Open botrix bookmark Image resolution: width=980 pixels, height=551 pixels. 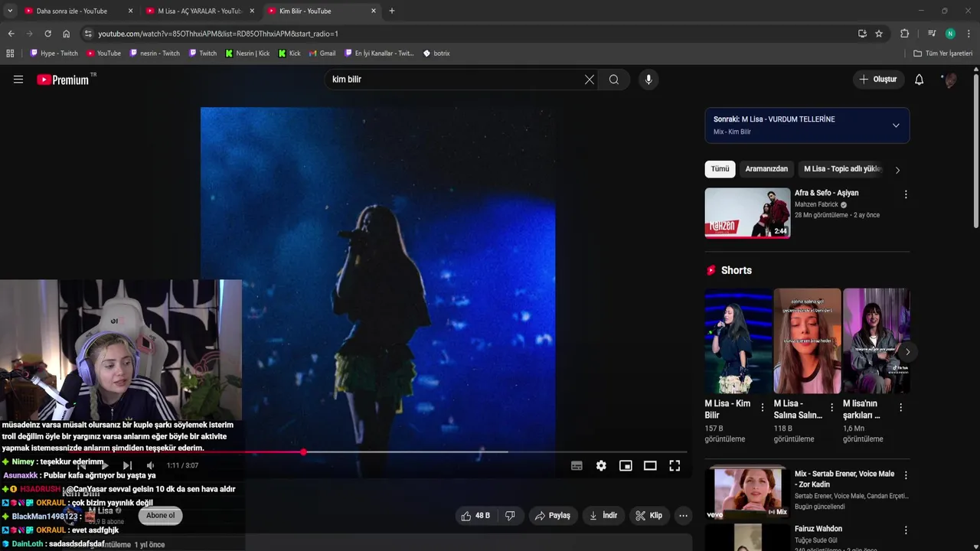[436, 54]
